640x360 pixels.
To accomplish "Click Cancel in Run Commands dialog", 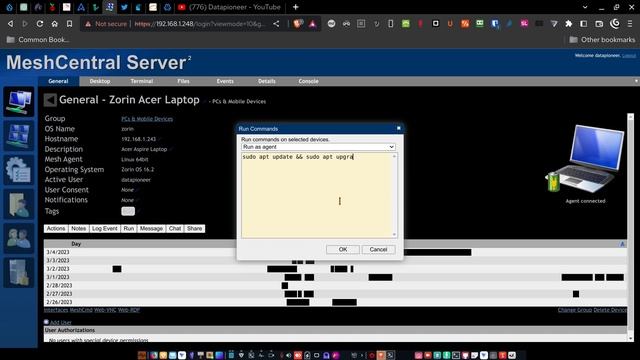I will (378, 249).
